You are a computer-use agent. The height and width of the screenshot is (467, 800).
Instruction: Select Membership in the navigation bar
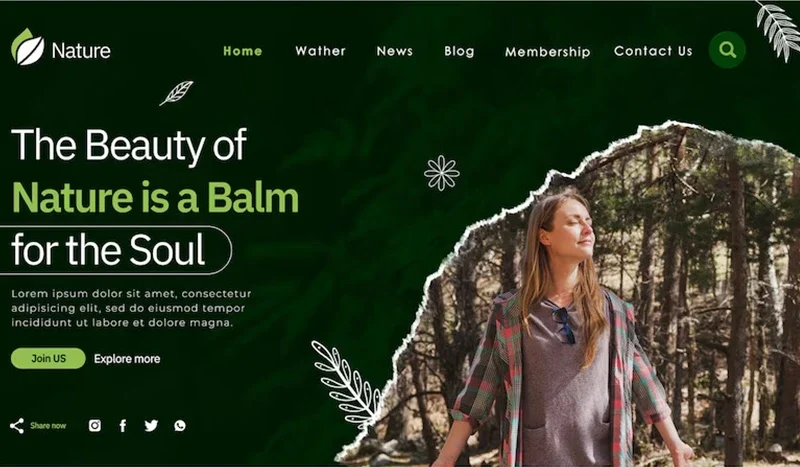[547, 52]
